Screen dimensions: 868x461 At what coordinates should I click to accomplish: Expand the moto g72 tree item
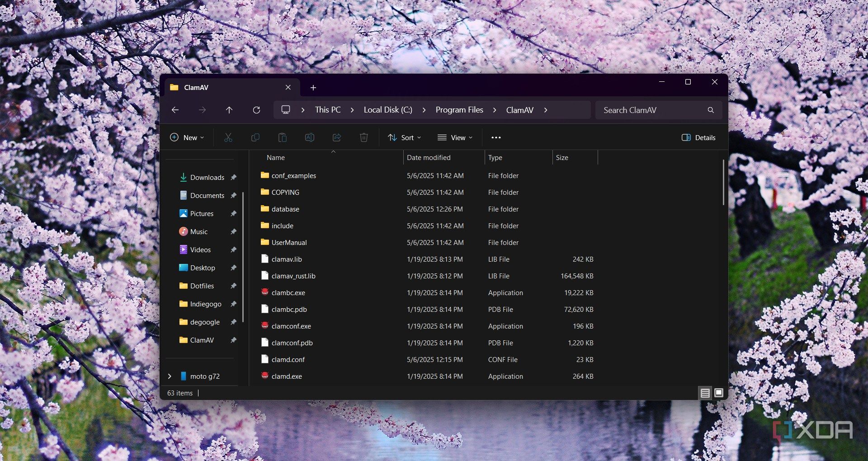coord(170,376)
